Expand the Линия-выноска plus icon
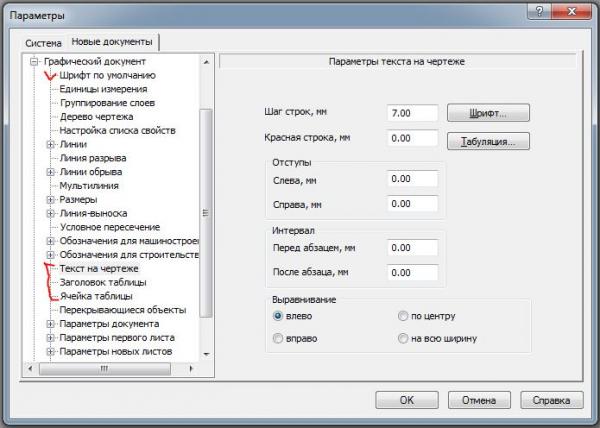Screen dimensions: 600x428 tap(50, 213)
